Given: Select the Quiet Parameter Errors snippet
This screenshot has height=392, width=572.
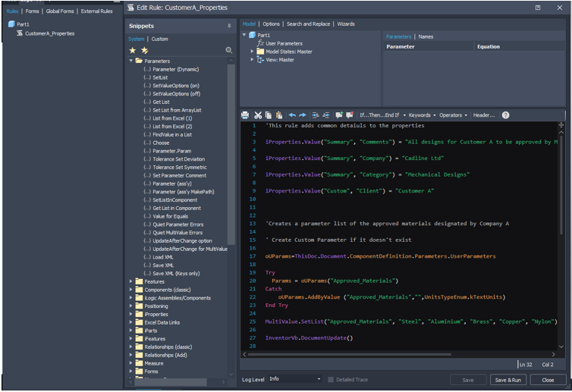Looking at the screenshot, I should point(178,224).
